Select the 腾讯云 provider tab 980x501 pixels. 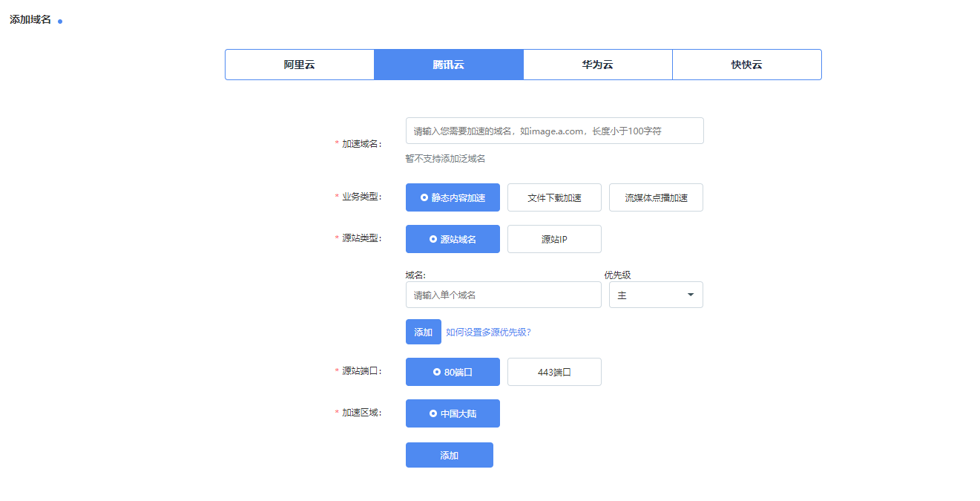coord(449,65)
